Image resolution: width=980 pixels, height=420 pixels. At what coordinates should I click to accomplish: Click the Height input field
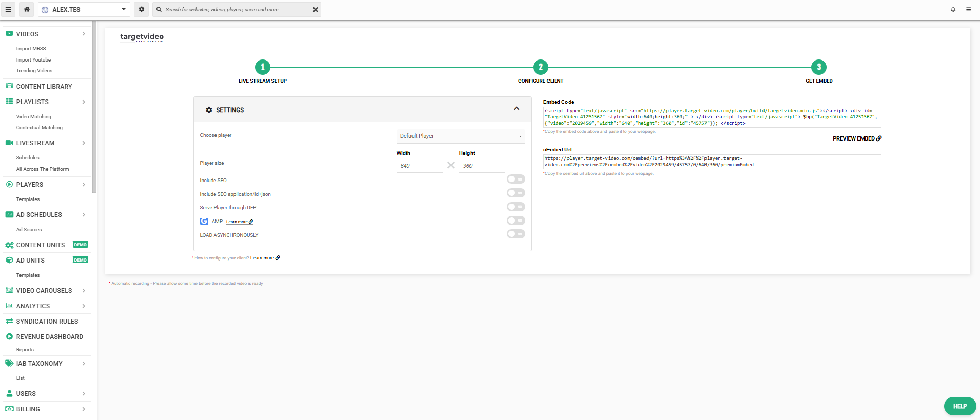482,166
